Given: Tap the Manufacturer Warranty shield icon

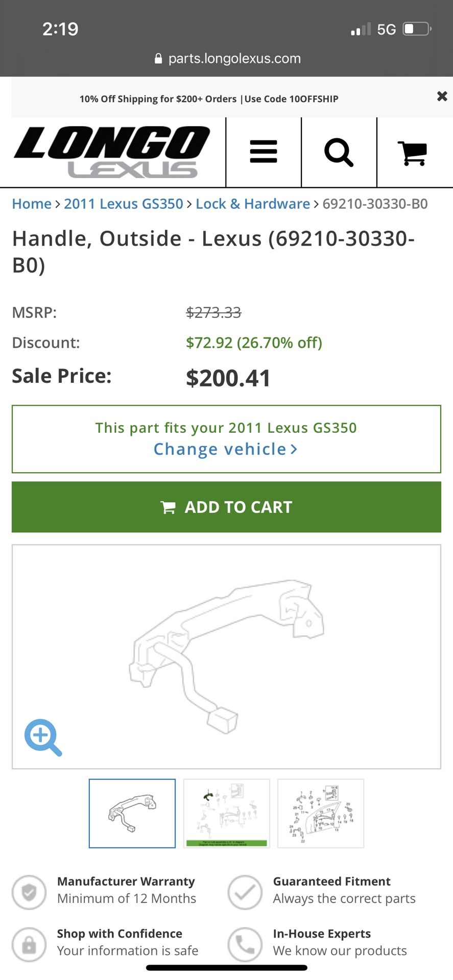Looking at the screenshot, I should tap(29, 892).
